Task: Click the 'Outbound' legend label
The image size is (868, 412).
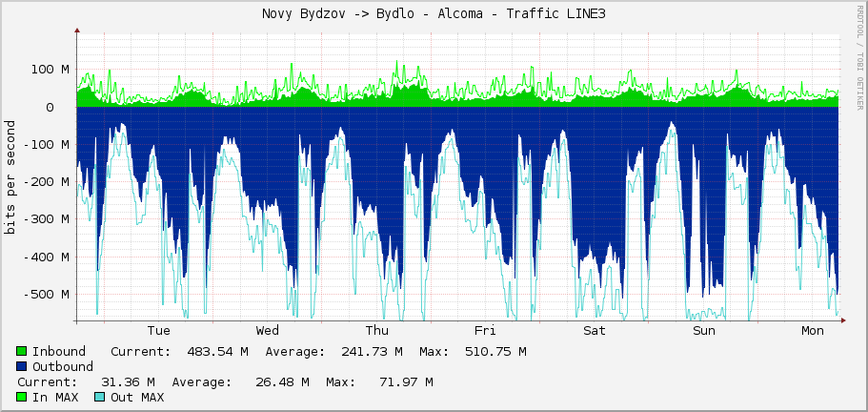Action: pos(63,366)
